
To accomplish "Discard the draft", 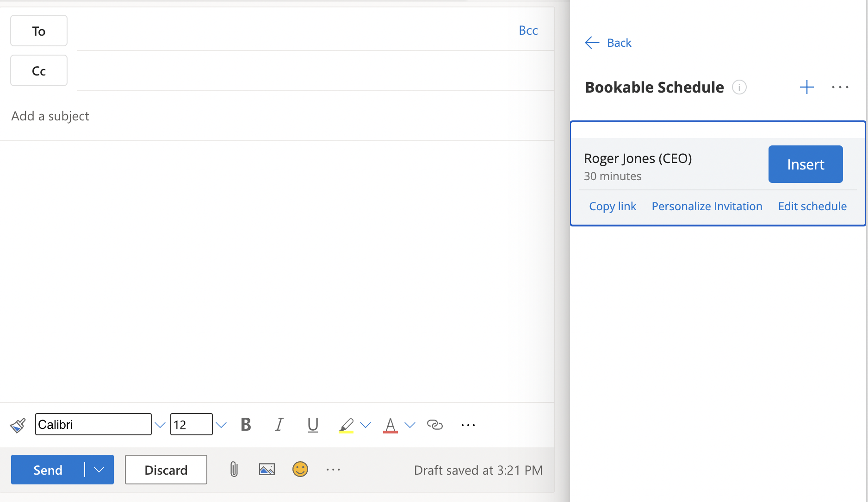I will [166, 470].
